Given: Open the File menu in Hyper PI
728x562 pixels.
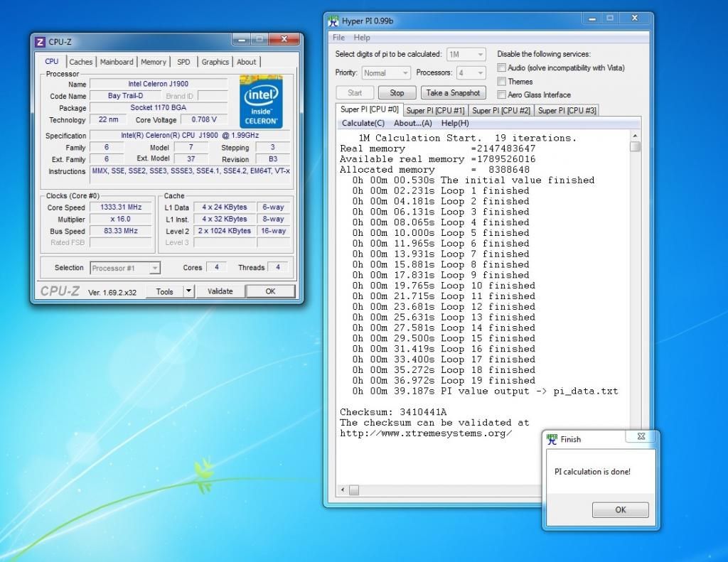Looking at the screenshot, I should [x=338, y=38].
